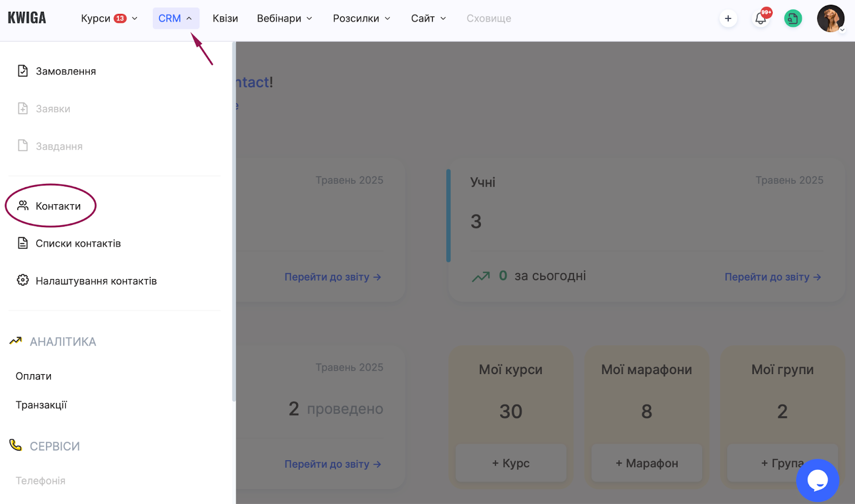
Task: Open Телефонія under Сервіси
Action: pos(41,480)
